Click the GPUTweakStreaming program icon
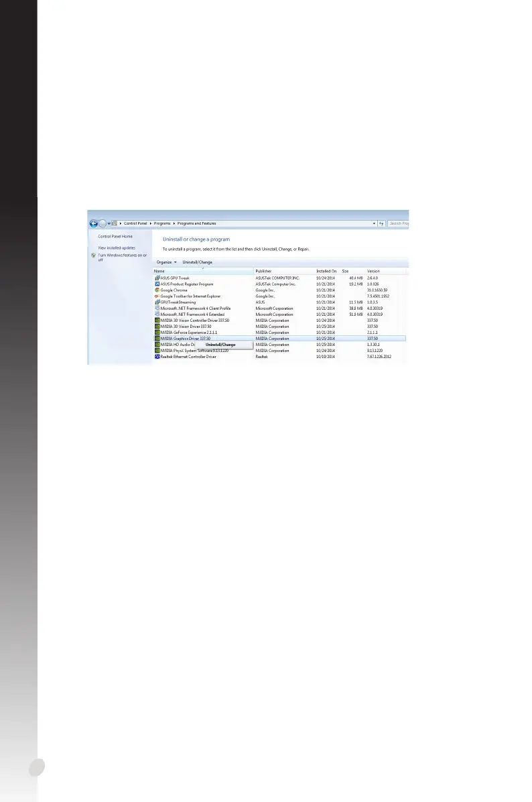Image resolution: width=532 pixels, height=802 pixels. coord(157,302)
